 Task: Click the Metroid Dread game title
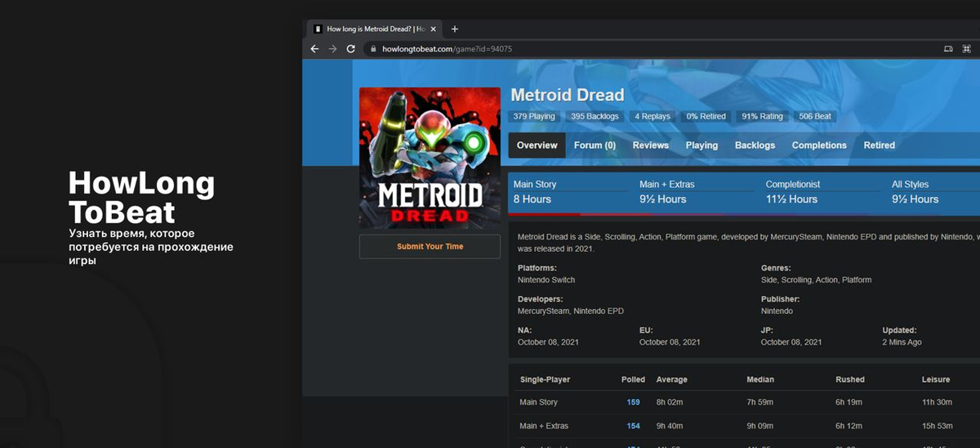568,95
